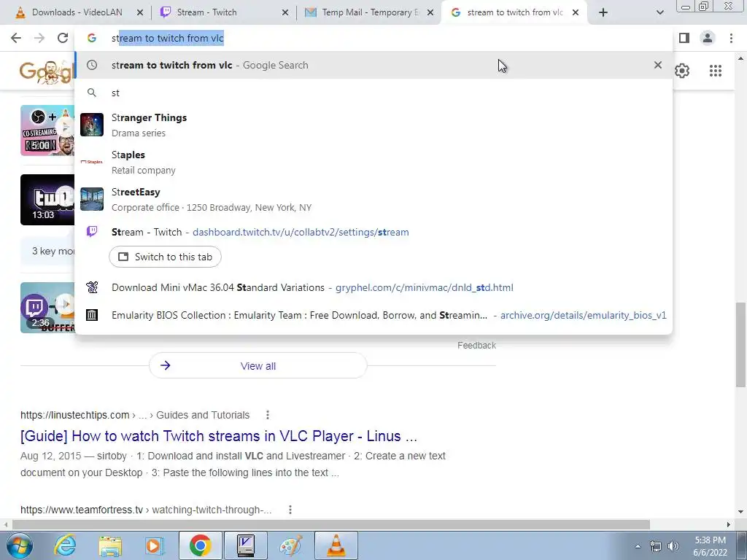Screen dimensions: 747x560
Task: Open Chrome three-dot menu
Action: click(x=731, y=38)
